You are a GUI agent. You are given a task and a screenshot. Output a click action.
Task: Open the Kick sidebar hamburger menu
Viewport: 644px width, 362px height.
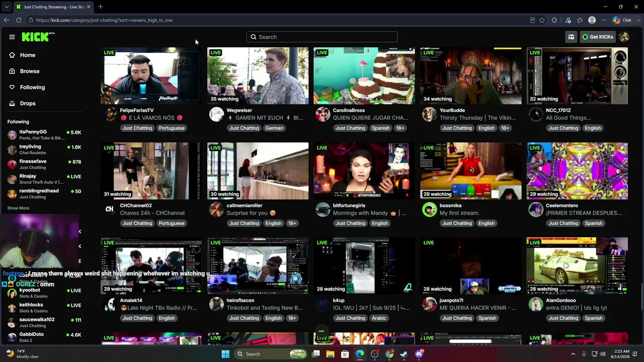coord(12,37)
